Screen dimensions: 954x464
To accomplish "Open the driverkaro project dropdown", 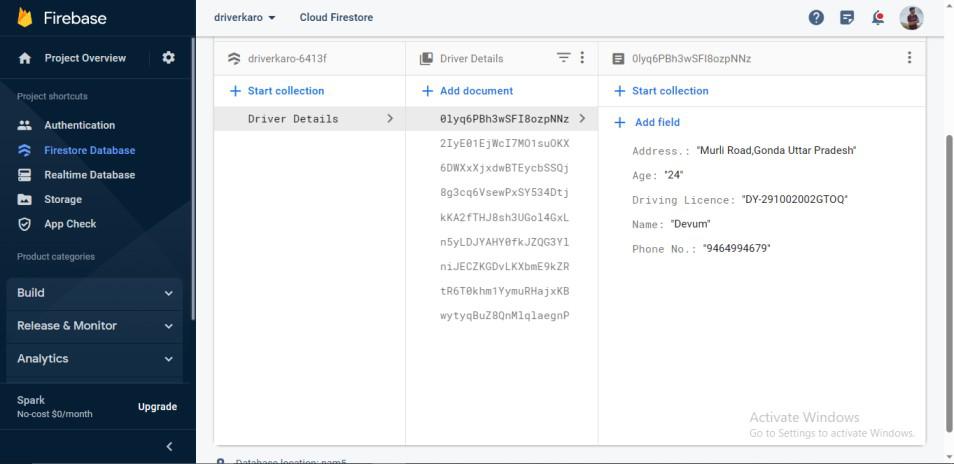I will coord(245,17).
